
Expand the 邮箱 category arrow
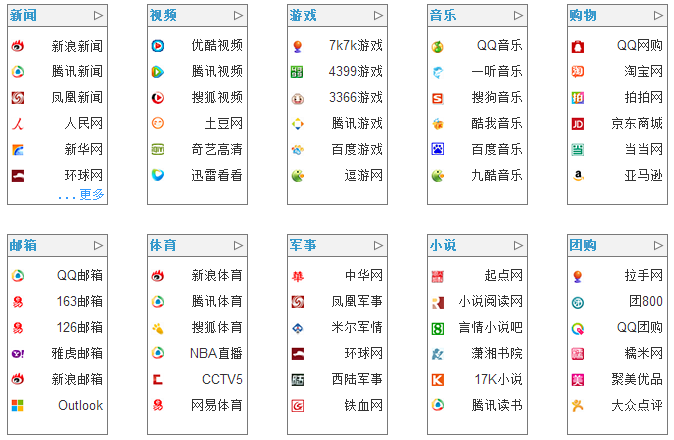(x=98, y=245)
